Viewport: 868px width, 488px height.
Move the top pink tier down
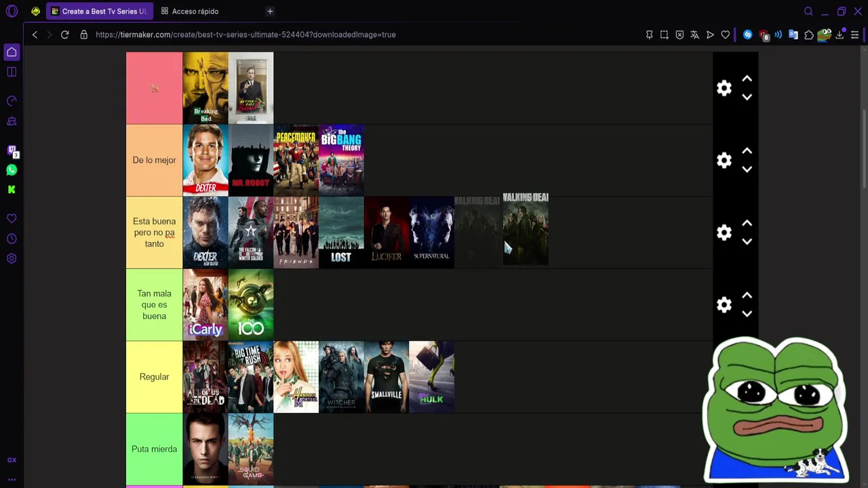point(747,97)
